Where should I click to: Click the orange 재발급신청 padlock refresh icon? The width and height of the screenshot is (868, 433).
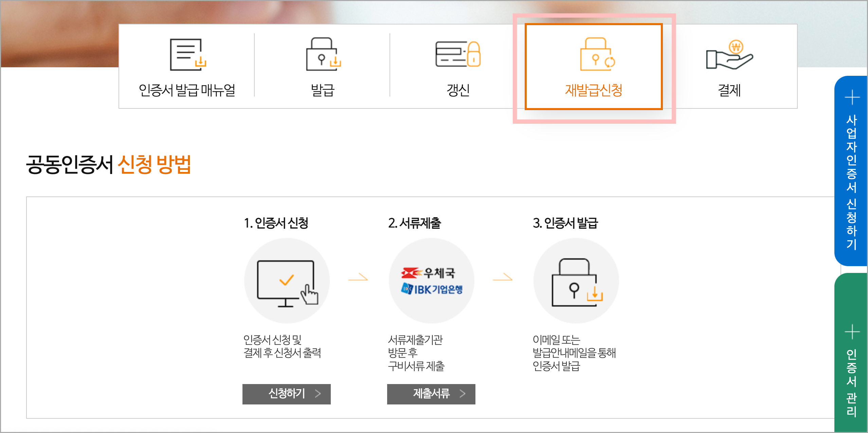pos(597,54)
